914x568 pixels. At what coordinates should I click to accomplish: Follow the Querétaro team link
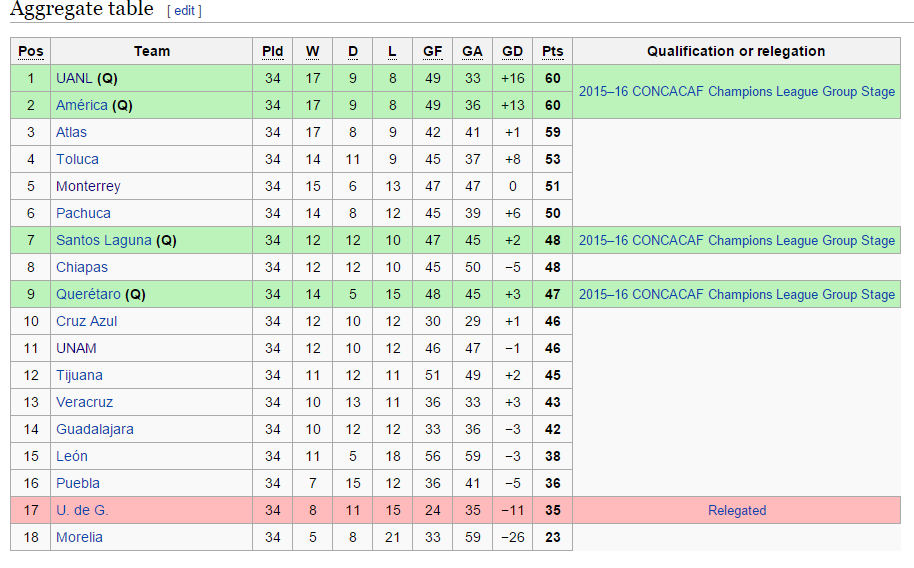click(x=88, y=294)
